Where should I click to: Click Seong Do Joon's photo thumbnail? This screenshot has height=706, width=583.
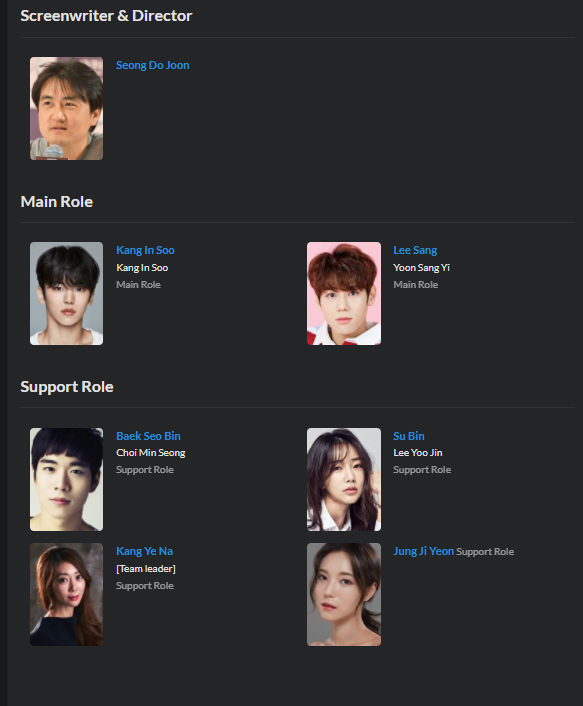click(x=67, y=109)
